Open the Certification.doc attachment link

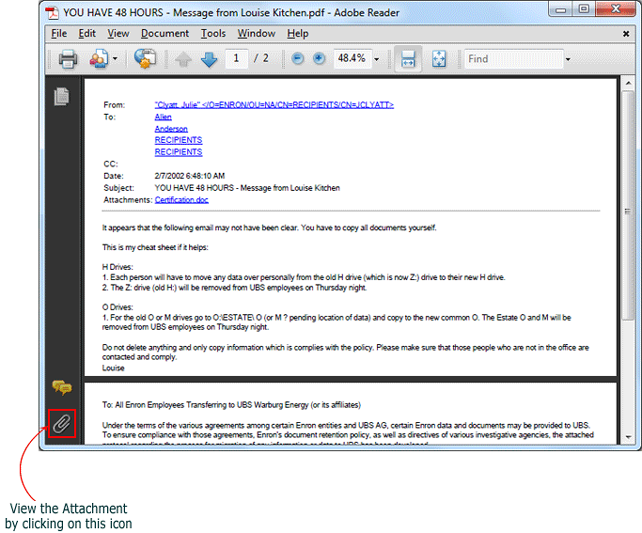click(x=181, y=200)
